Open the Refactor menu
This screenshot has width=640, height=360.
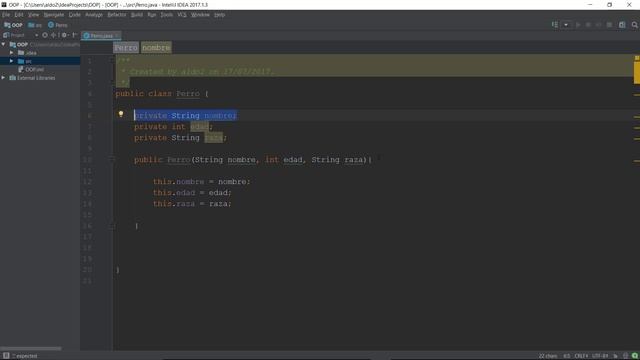click(x=117, y=15)
